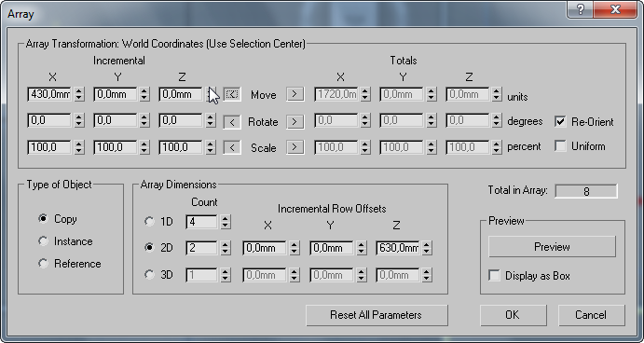Click the Preview button
Image resolution: width=644 pixels, height=343 pixels.
coord(552,246)
